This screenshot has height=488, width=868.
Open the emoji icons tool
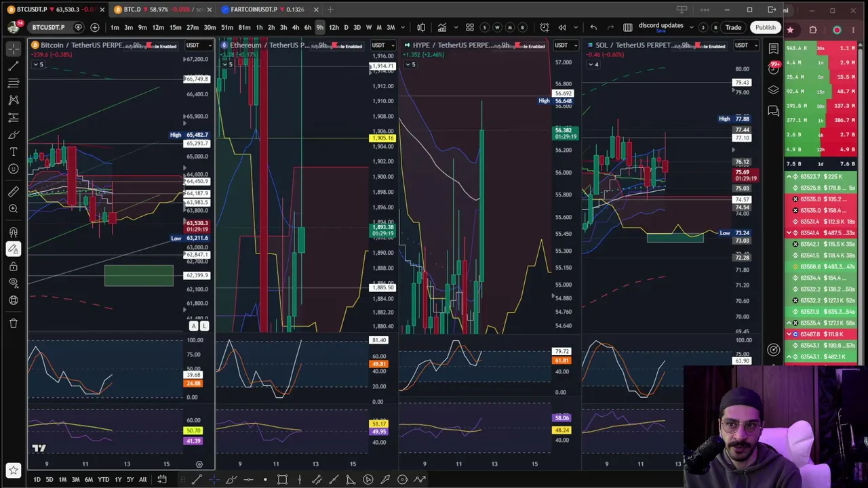point(14,169)
